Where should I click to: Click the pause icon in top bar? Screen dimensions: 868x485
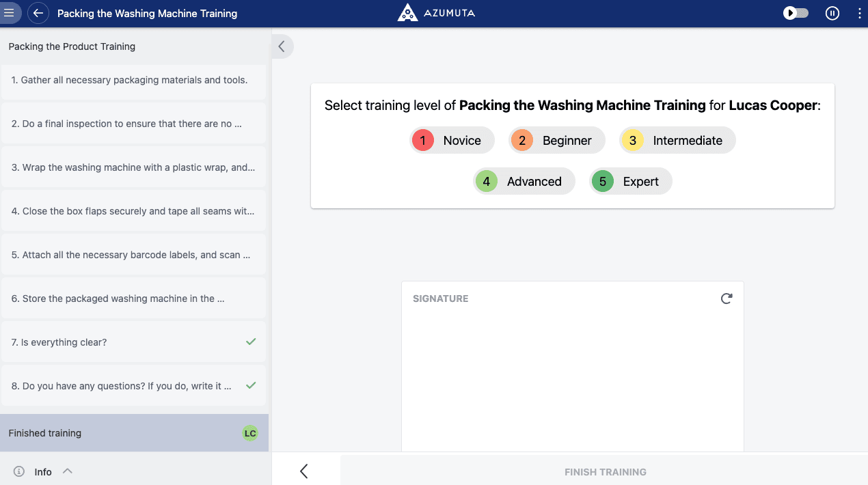[x=832, y=13]
